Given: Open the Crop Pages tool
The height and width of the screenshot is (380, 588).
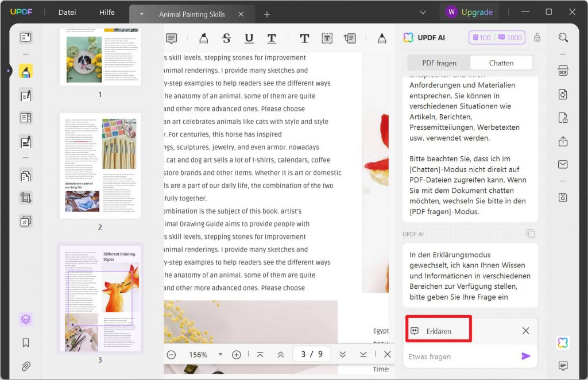Looking at the screenshot, I should tap(25, 196).
